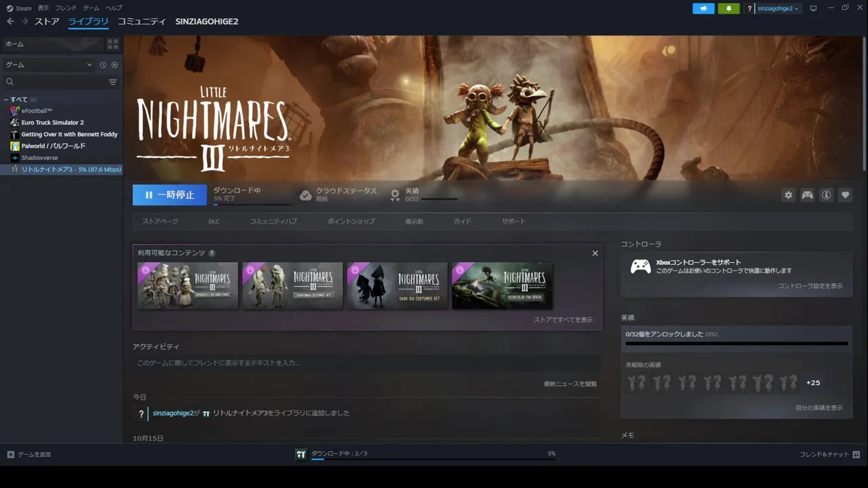Select Shadowverse in the library list
Screen dimensions: 868x488
tap(39, 158)
